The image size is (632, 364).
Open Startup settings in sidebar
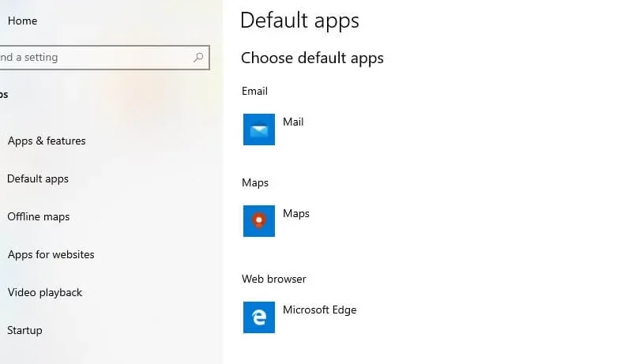pos(24,330)
